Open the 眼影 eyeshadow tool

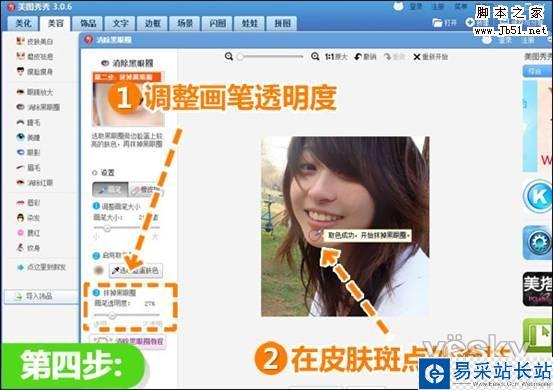pyautogui.click(x=29, y=152)
